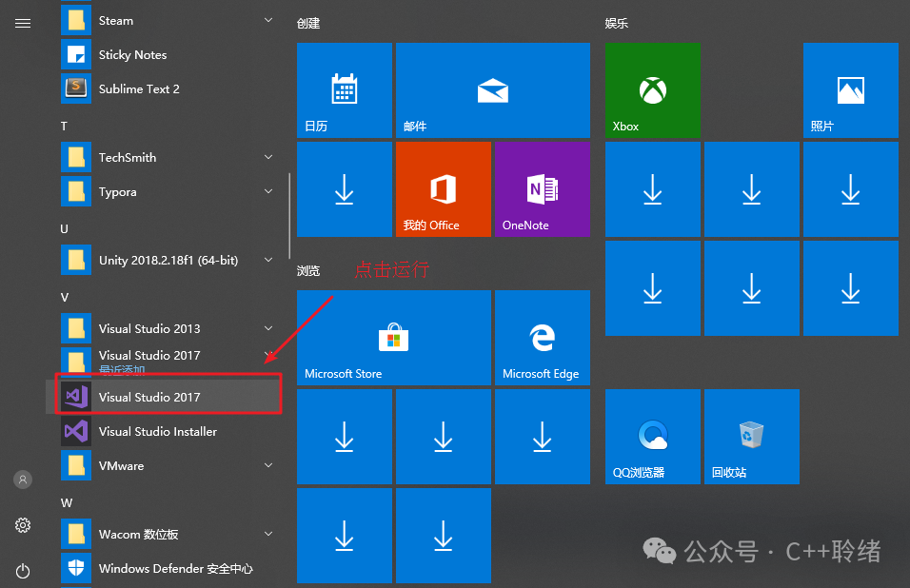Open the 邮件 mail tile

click(493, 90)
